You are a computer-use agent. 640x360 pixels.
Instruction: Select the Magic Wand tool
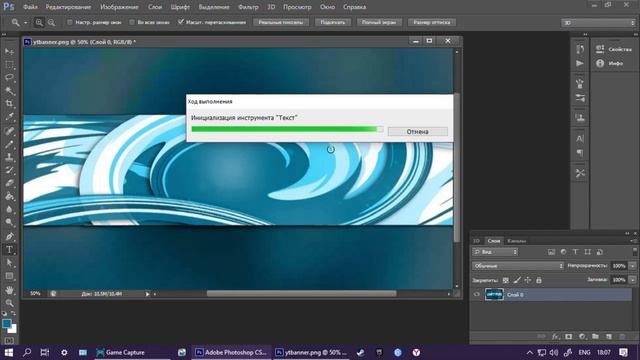(x=9, y=91)
